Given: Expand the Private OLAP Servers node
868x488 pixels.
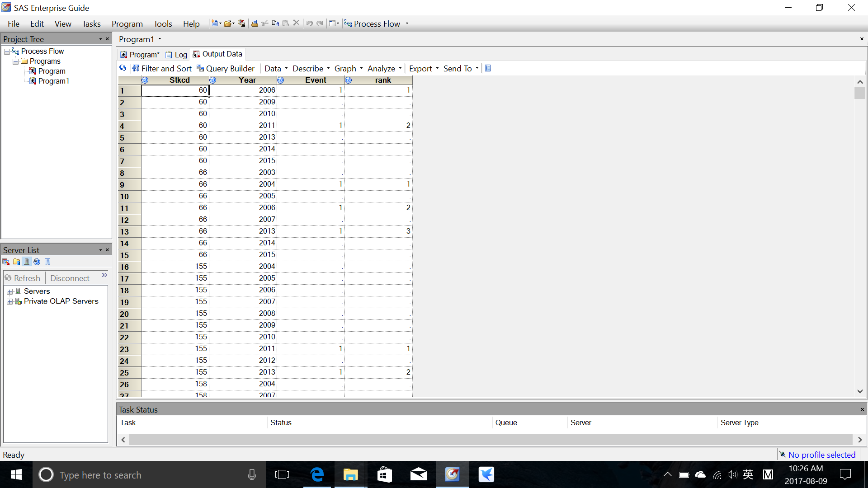Looking at the screenshot, I should 9,301.
